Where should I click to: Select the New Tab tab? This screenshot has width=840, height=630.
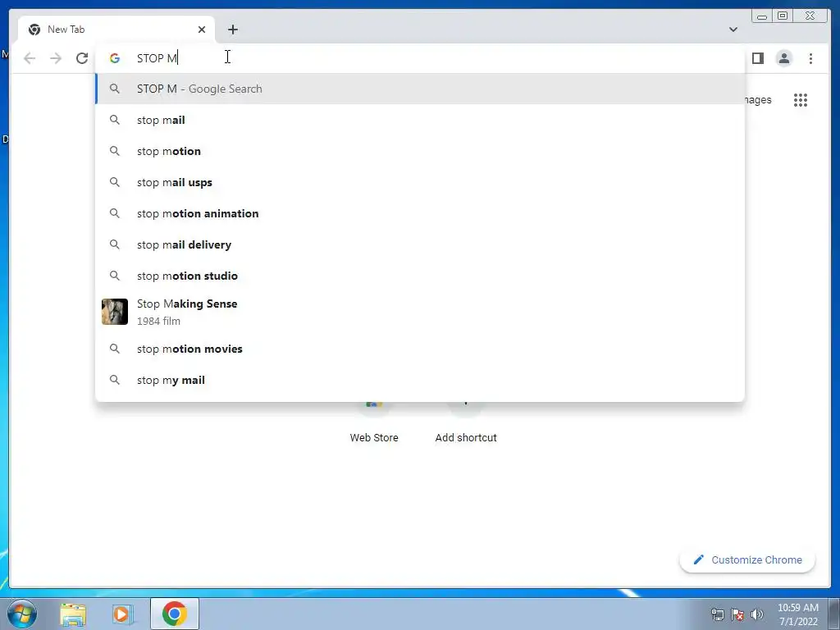click(116, 30)
